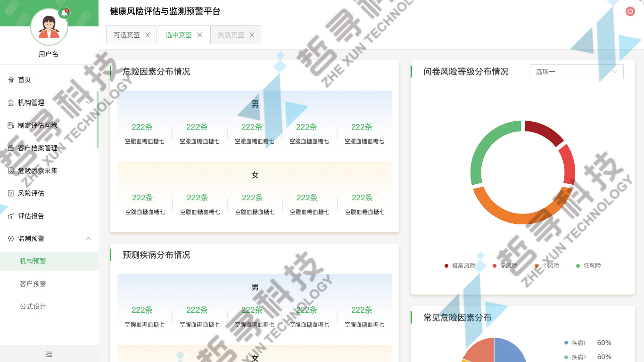Viewport: 644px width, 362px height.
Task: Click the 危险因素分布情况 heading
Action: tap(156, 72)
